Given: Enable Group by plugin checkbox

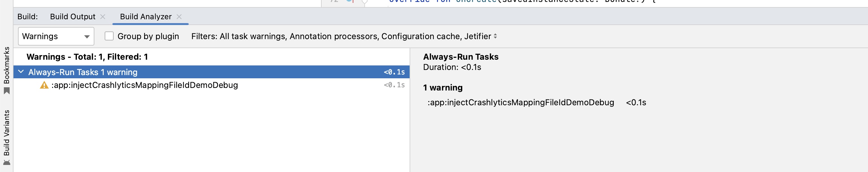Looking at the screenshot, I should click(109, 36).
